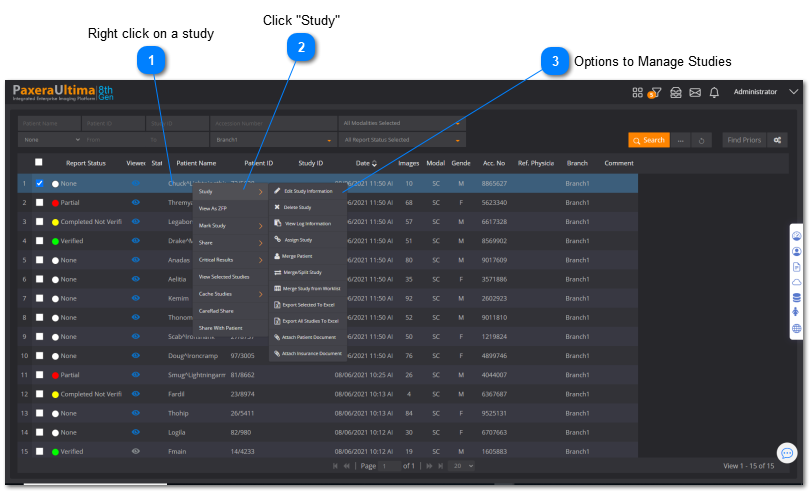812x494 pixels.
Task: Open the filter icon with orange badge
Action: 655,93
